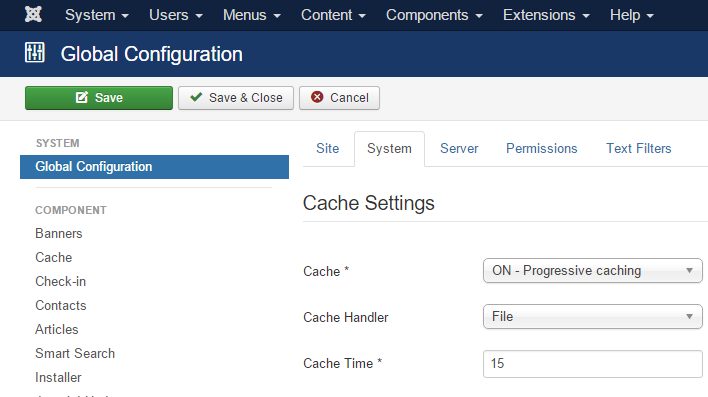Open the System menu in top bar

point(97,15)
